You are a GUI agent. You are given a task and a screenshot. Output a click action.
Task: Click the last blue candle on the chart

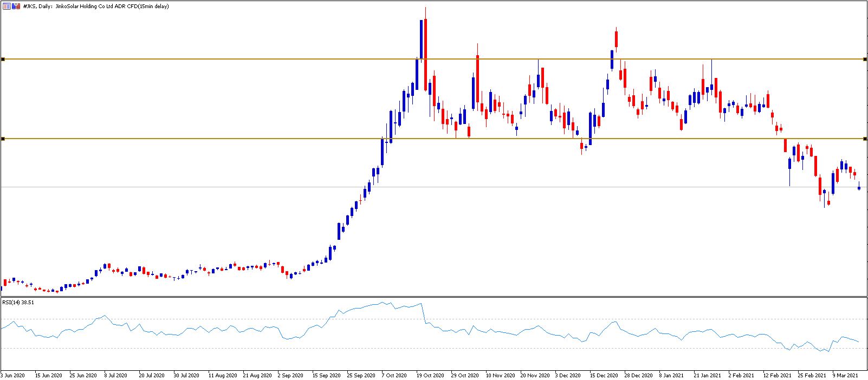coord(859,188)
